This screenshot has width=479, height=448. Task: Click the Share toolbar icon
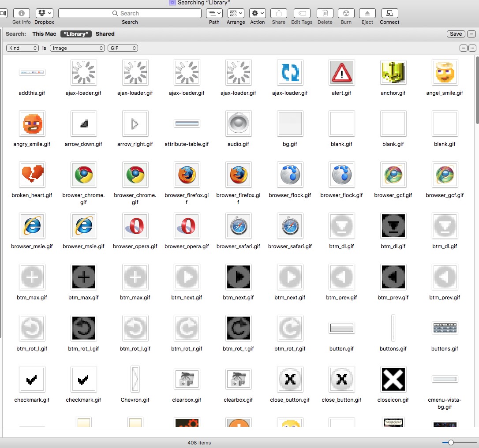click(279, 13)
